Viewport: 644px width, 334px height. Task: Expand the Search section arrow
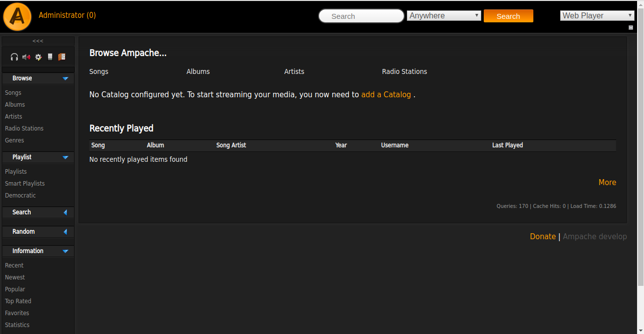tap(65, 212)
